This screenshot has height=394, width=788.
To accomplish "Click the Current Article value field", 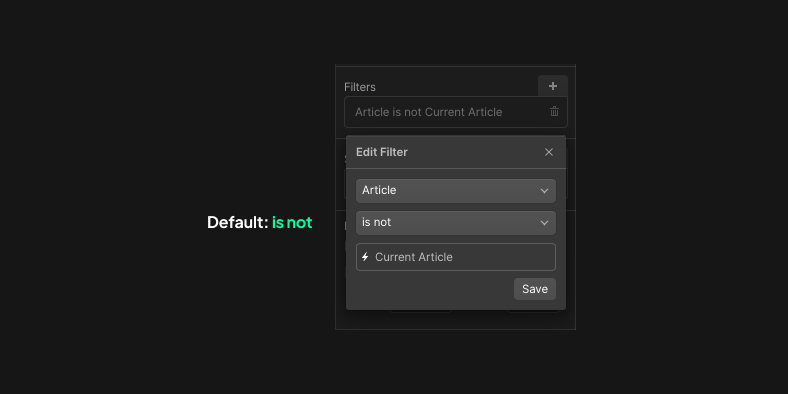I will tap(456, 257).
